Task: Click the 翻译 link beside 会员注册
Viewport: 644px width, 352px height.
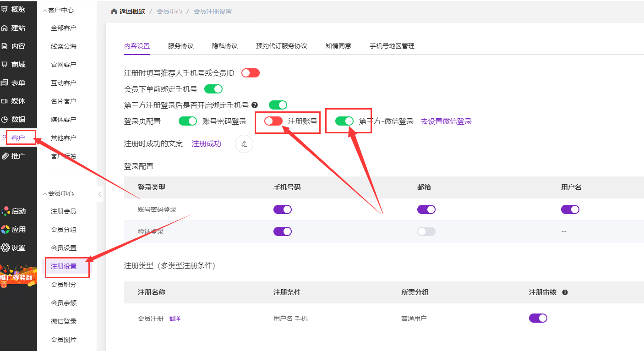Action: pos(175,318)
